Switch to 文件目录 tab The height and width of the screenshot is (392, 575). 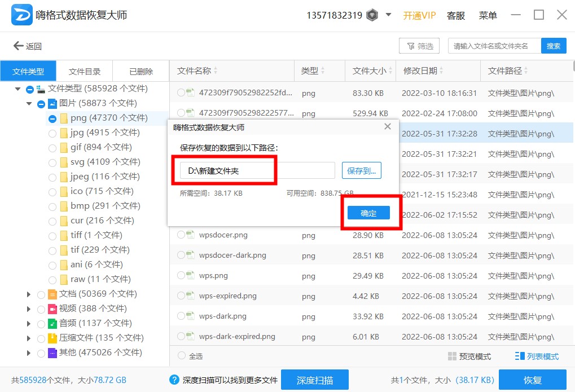tap(84, 71)
